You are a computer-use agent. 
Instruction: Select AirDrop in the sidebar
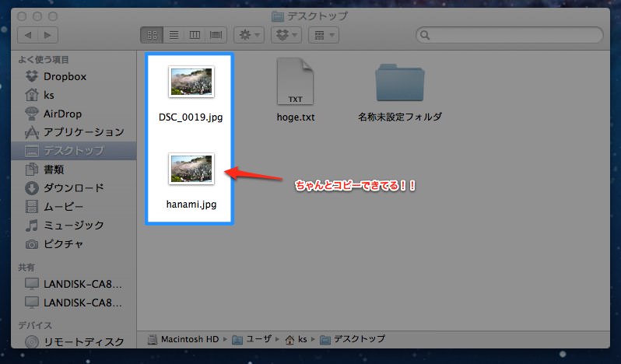(x=74, y=114)
